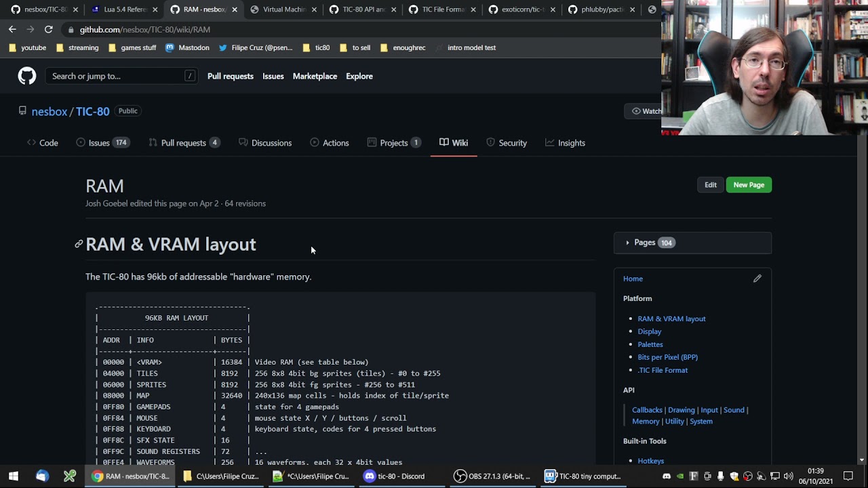868x488 pixels.
Task: Open Windows notification center icon
Action: tap(848, 476)
